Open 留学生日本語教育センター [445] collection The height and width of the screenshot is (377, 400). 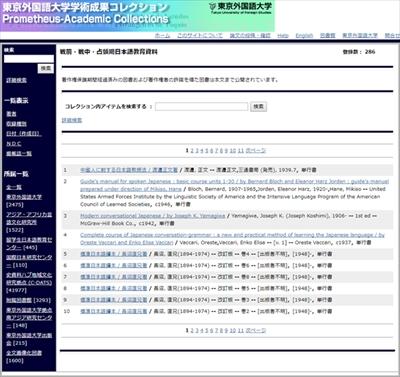tap(29, 243)
